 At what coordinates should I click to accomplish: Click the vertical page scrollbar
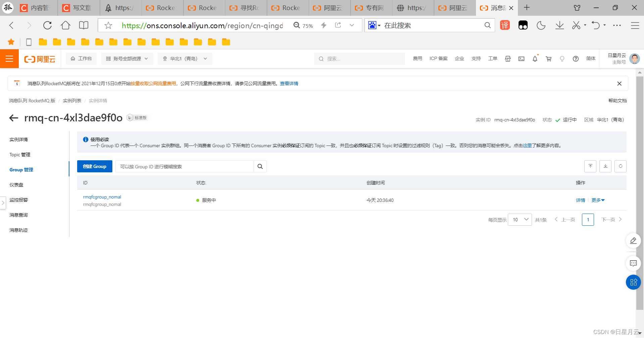pos(640,193)
